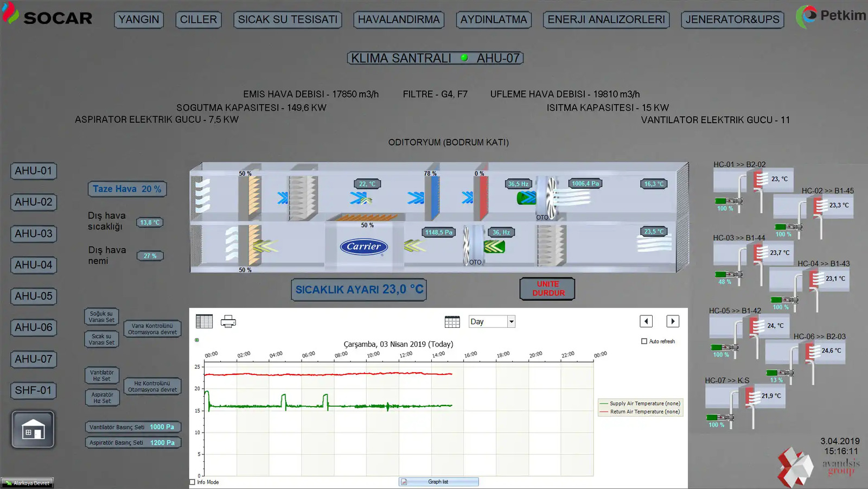Open the Taze Hava 20 % setting
The image size is (868, 489).
point(127,189)
